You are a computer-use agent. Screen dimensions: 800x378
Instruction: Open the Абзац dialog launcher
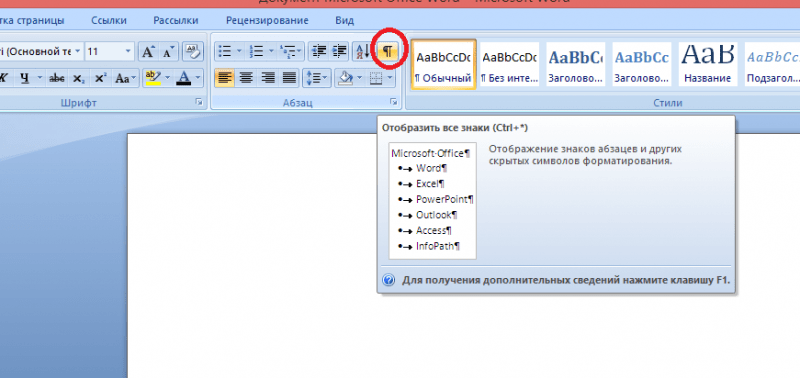pyautogui.click(x=393, y=103)
